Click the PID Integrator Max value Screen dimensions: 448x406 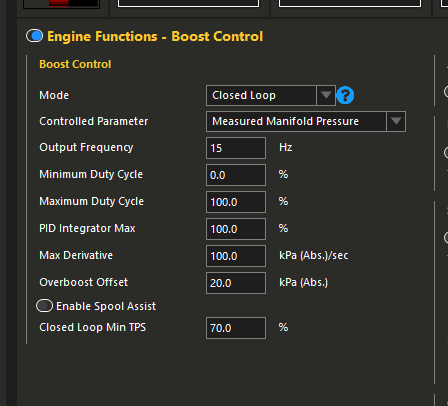click(236, 229)
